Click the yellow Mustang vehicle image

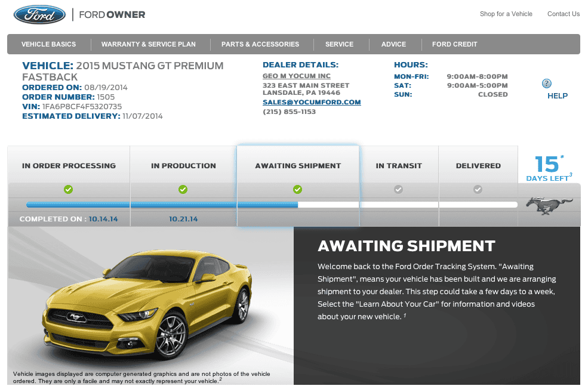pyautogui.click(x=147, y=304)
